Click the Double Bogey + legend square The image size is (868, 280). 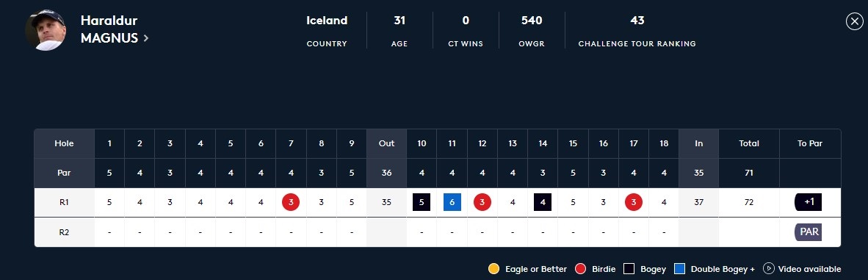pos(680,269)
